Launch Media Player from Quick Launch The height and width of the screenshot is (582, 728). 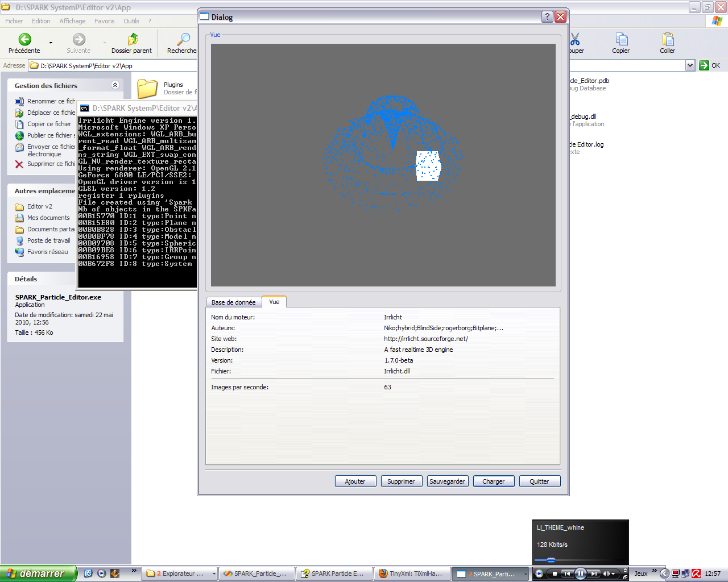point(101,573)
